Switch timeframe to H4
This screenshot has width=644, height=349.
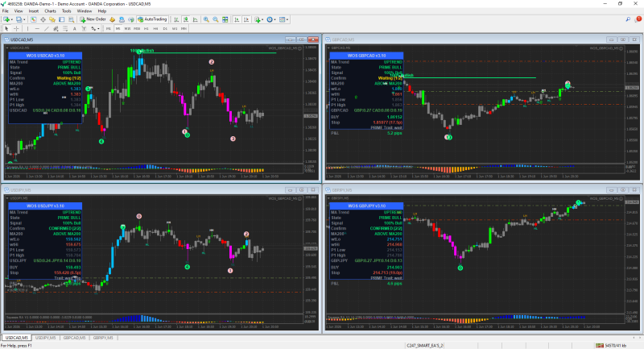(155, 29)
